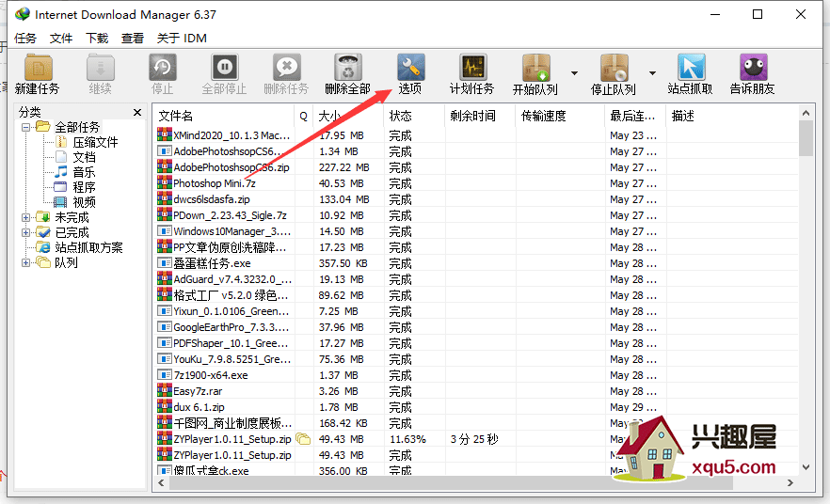Maximize the Internet Download Manager window
830x504 pixels.
758,14
